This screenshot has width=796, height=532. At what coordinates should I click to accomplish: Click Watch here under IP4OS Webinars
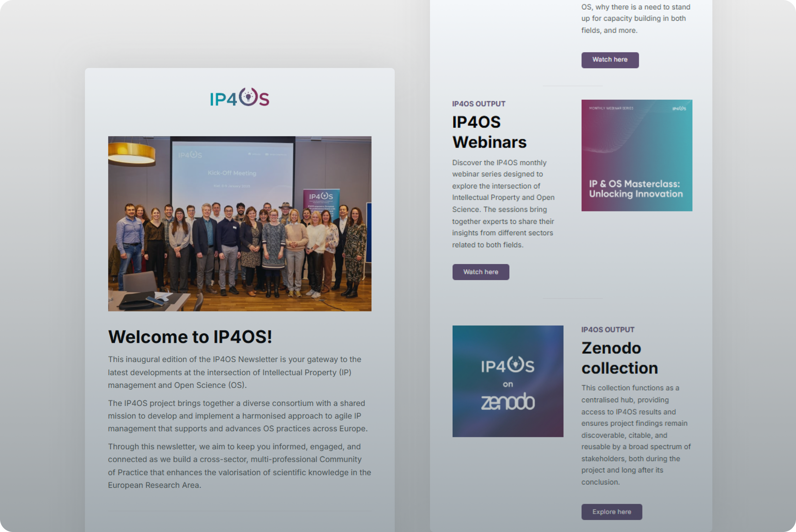(480, 272)
